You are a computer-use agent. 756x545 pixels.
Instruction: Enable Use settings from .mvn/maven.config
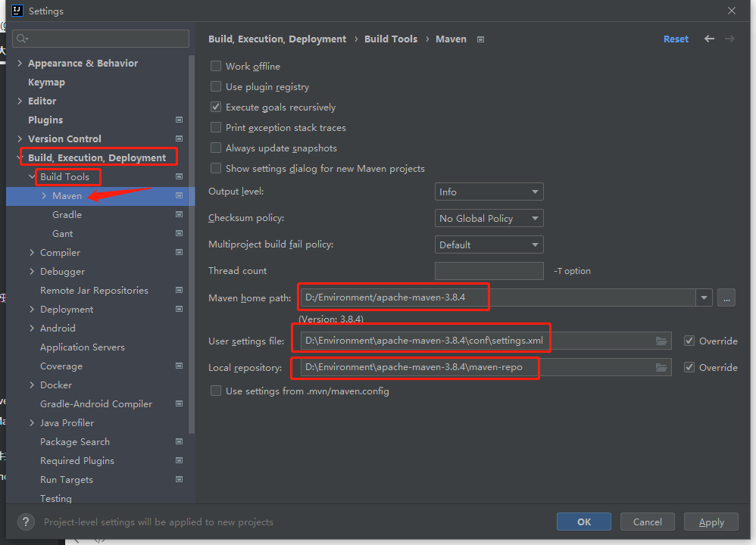click(216, 391)
